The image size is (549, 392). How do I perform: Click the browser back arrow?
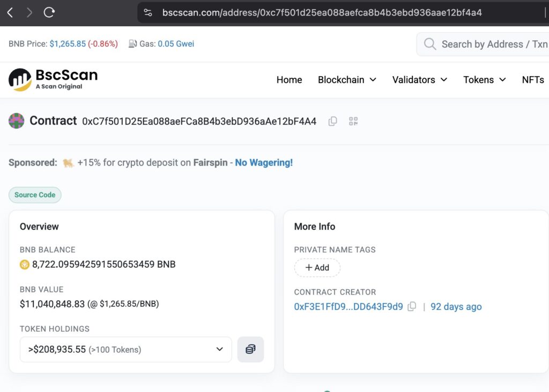(x=10, y=12)
